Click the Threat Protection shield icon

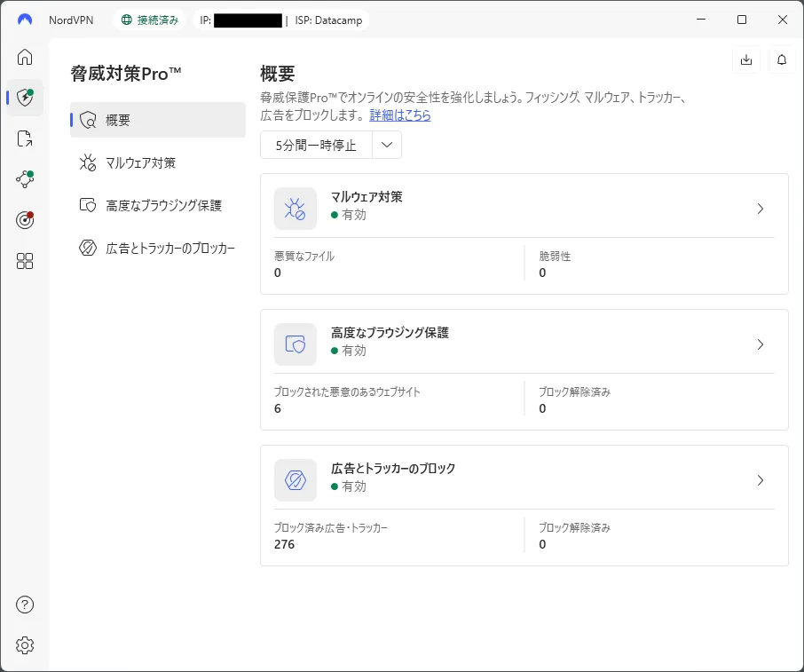tap(25, 98)
